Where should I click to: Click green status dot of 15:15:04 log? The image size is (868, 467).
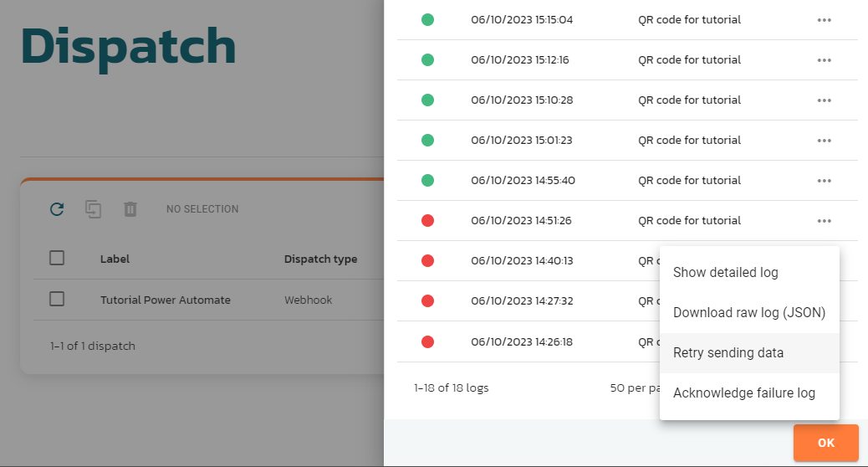pyautogui.click(x=427, y=20)
